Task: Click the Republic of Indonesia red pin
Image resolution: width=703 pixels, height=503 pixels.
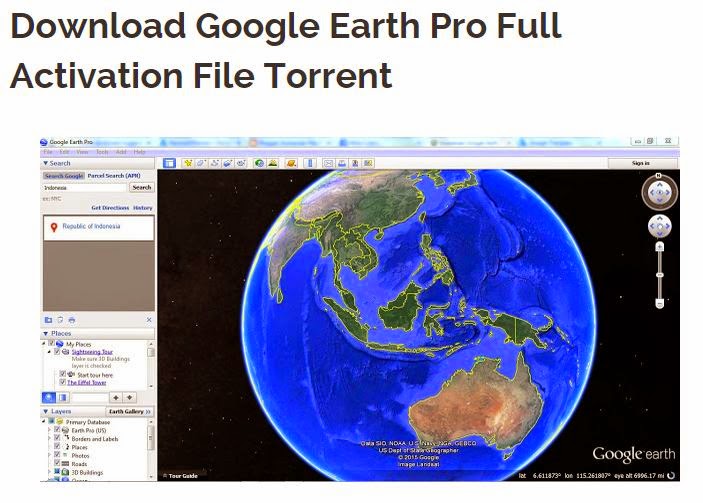Action: 54,227
